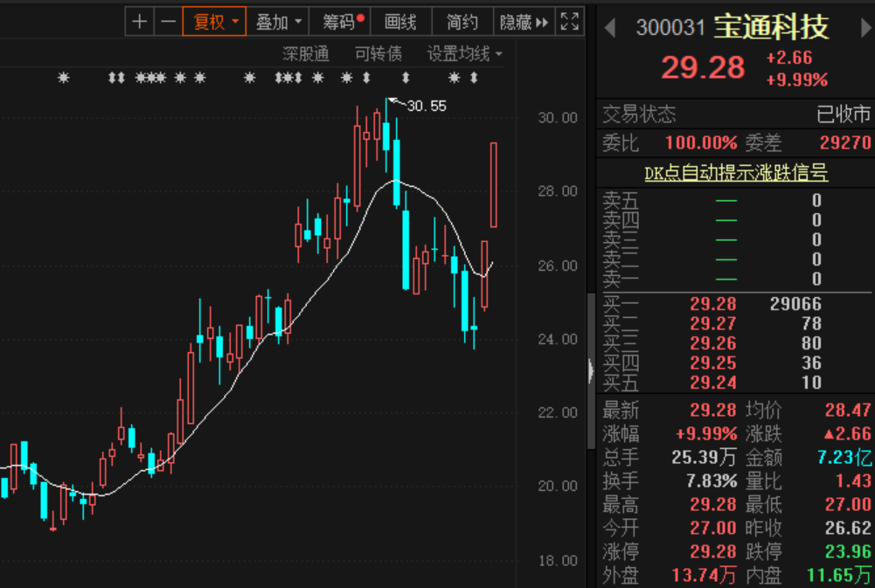
Task: Select the 买一 bid row at 29.28
Action: click(735, 304)
